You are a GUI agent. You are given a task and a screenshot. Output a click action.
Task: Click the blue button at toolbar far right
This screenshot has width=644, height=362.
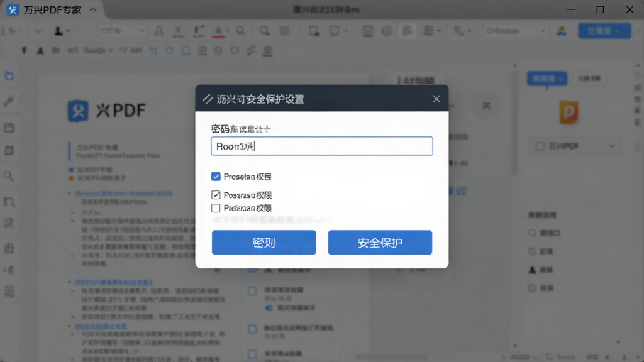(x=604, y=31)
